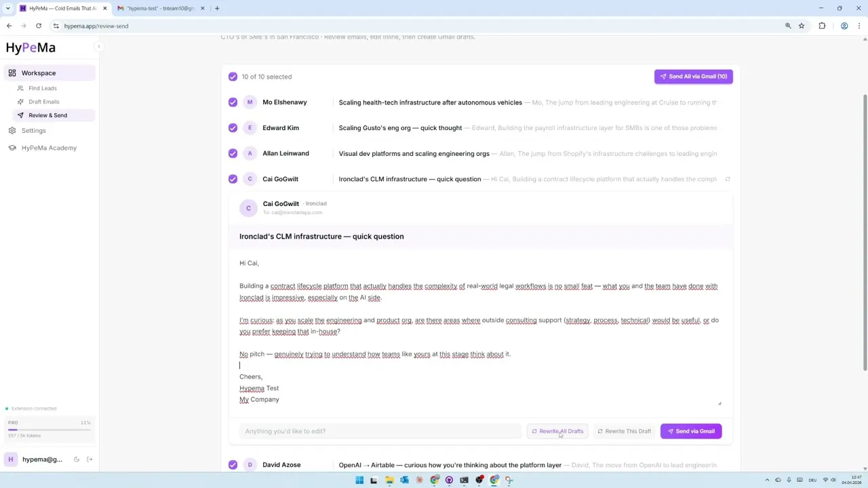The width and height of the screenshot is (868, 488).
Task: Click the PRO token usage progress bar
Action: [x=49, y=430]
